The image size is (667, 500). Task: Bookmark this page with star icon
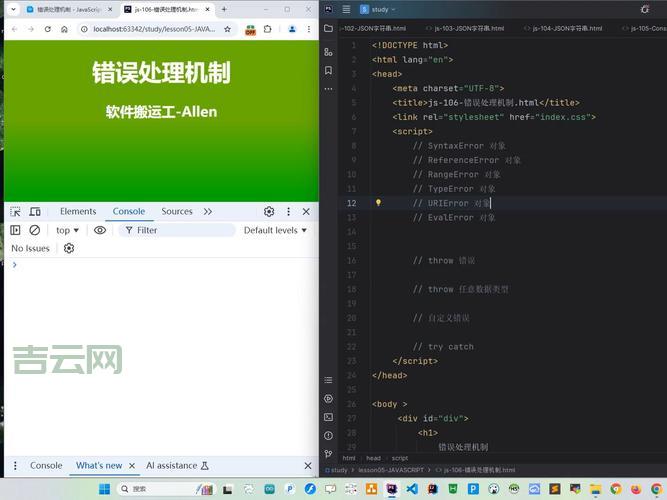click(x=228, y=29)
